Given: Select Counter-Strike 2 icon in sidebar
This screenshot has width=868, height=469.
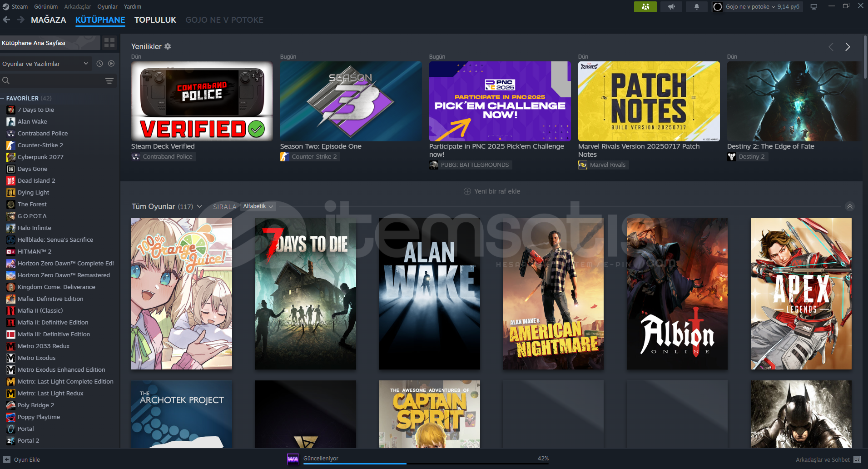Looking at the screenshot, I should pyautogui.click(x=11, y=145).
